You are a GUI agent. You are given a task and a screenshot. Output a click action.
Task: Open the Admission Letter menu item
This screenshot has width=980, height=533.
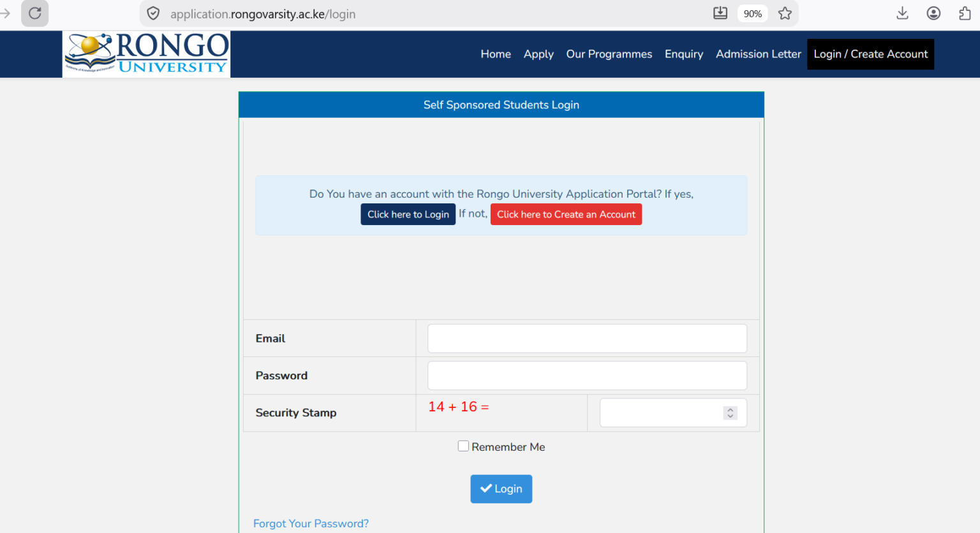[x=759, y=54]
